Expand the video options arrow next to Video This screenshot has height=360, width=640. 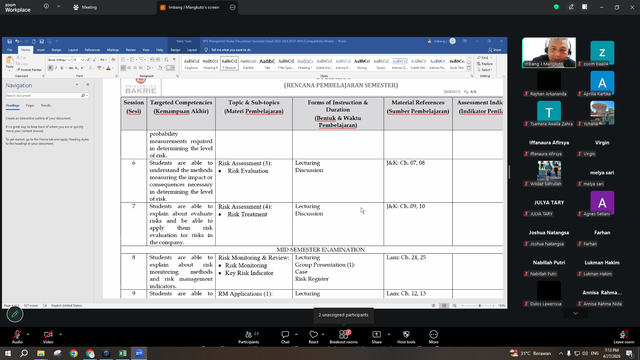click(x=60, y=334)
